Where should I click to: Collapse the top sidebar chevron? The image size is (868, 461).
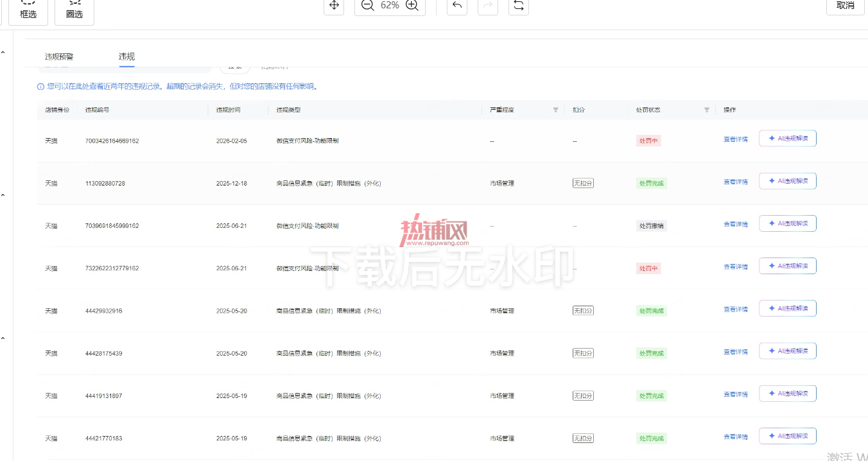coord(3,52)
